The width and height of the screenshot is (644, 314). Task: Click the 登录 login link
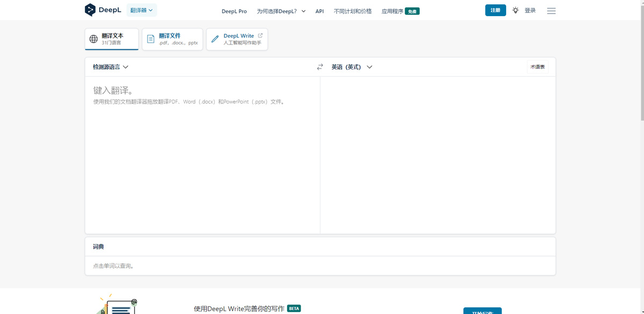click(x=530, y=10)
